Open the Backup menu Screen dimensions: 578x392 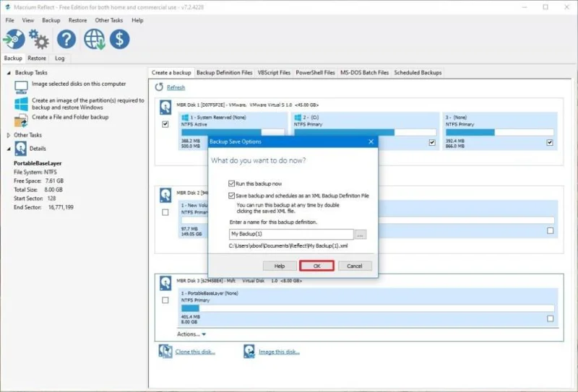(51, 20)
